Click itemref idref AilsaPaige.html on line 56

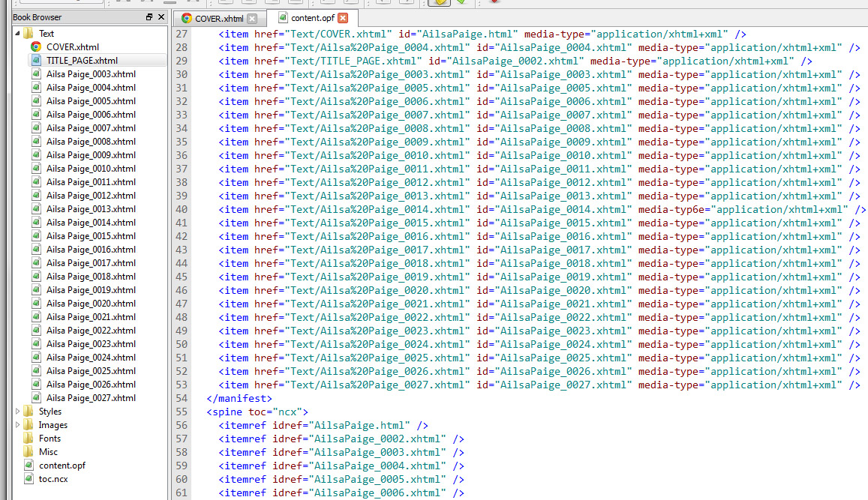pyautogui.click(x=323, y=425)
